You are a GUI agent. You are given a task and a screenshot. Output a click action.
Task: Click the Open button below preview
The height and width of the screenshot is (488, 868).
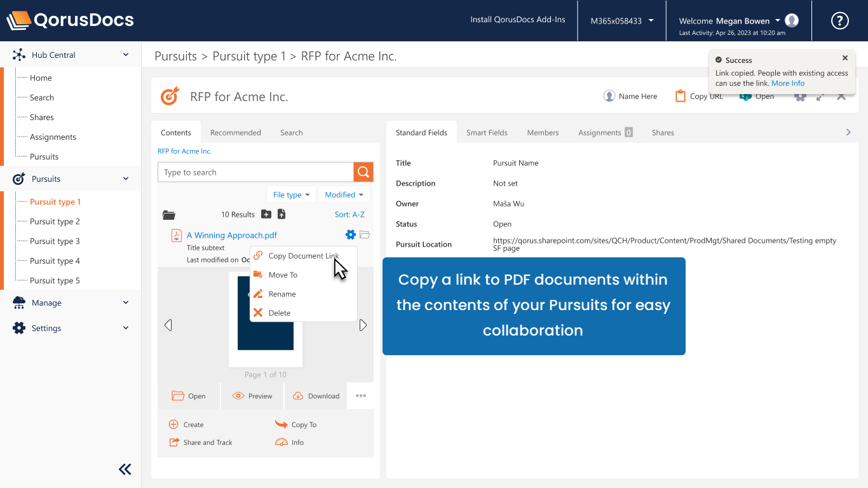[x=189, y=396]
